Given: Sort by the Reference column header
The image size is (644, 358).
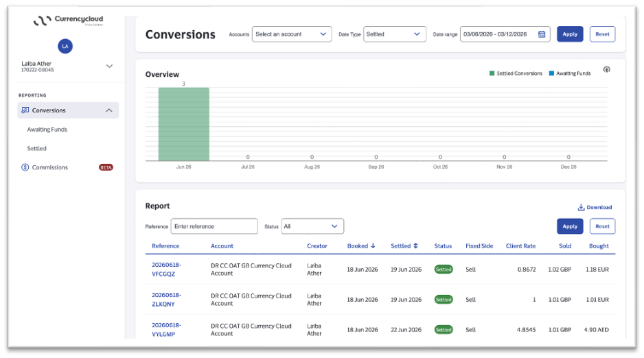Looking at the screenshot, I should 165,246.
